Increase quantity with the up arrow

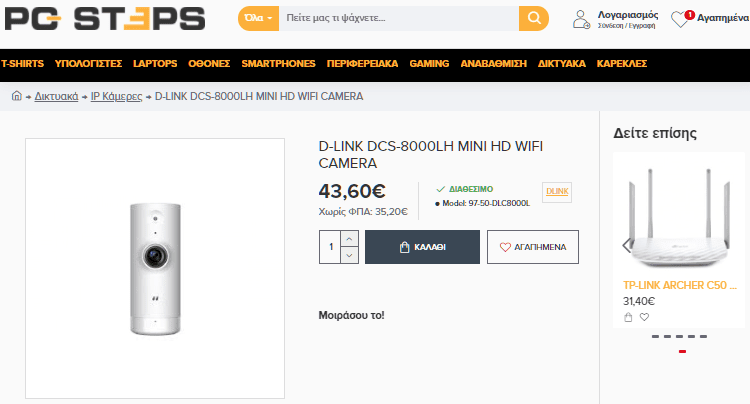[349, 238]
